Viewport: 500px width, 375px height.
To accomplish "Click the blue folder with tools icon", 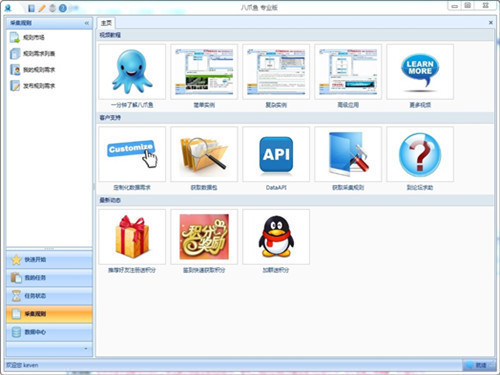I will 348,154.
